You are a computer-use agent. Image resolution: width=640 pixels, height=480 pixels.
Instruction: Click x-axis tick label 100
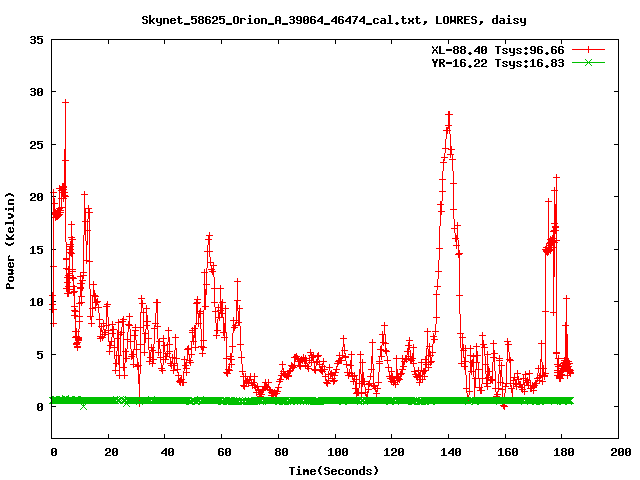coord(338,452)
